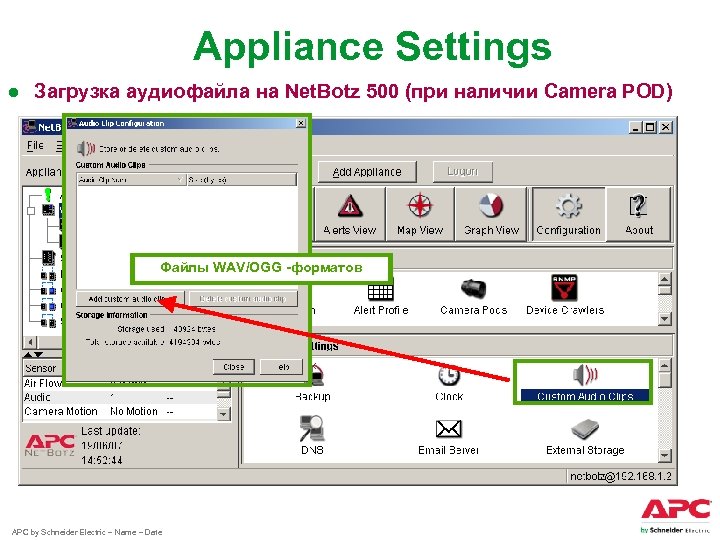
Task: Open DNS settings icon
Action: coord(312,435)
